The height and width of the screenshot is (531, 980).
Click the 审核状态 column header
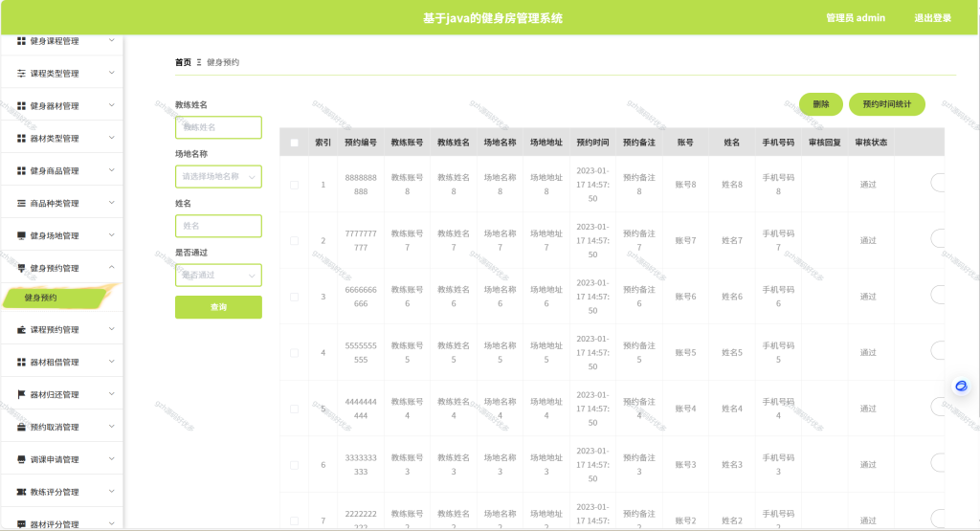(x=871, y=143)
